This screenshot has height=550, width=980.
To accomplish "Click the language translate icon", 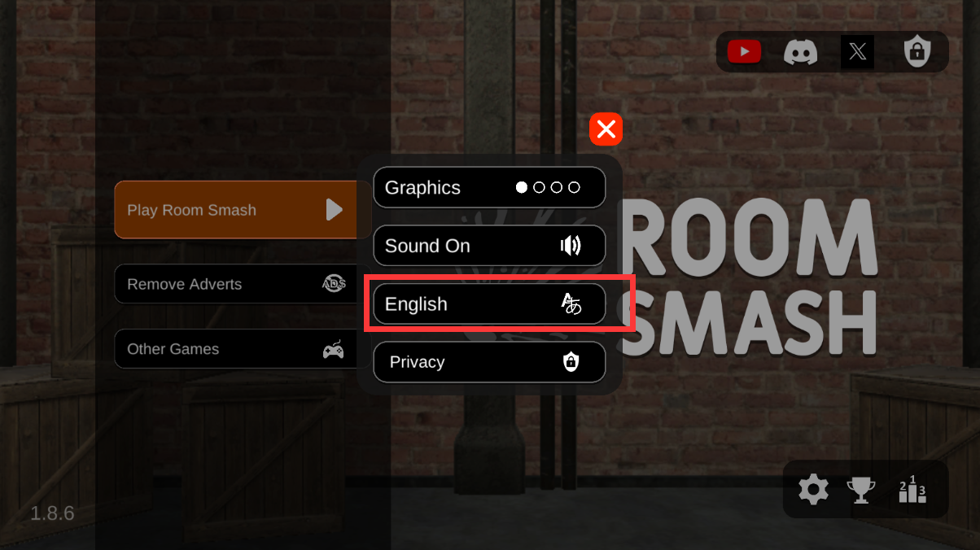I will tap(571, 304).
